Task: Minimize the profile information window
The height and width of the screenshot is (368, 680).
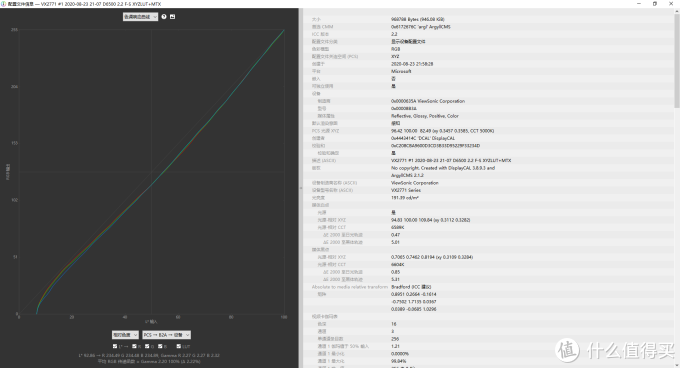Action: (x=639, y=3)
